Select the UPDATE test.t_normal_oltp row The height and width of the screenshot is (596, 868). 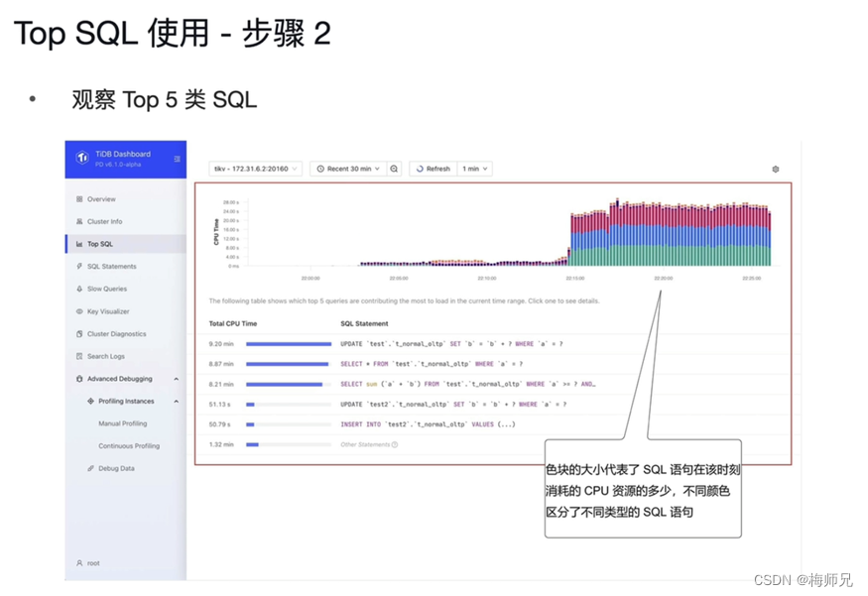(493, 344)
